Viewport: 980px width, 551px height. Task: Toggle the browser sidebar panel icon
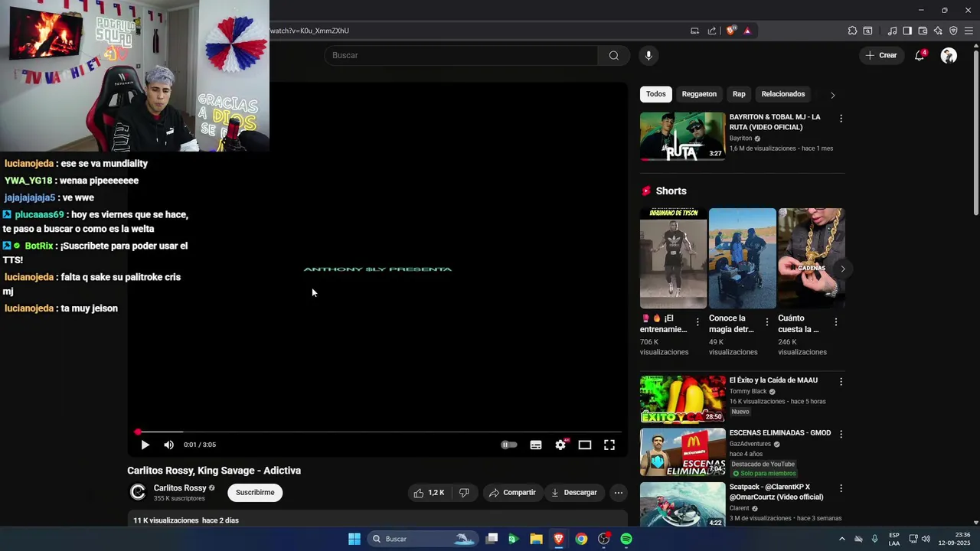pos(907,31)
